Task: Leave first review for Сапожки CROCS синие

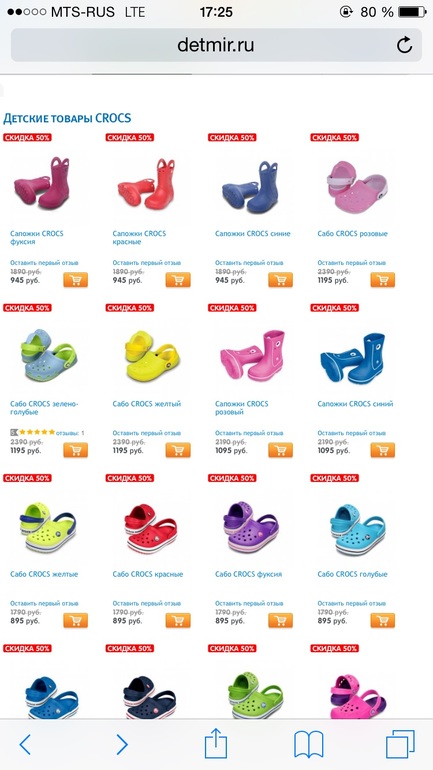Action: (249, 263)
